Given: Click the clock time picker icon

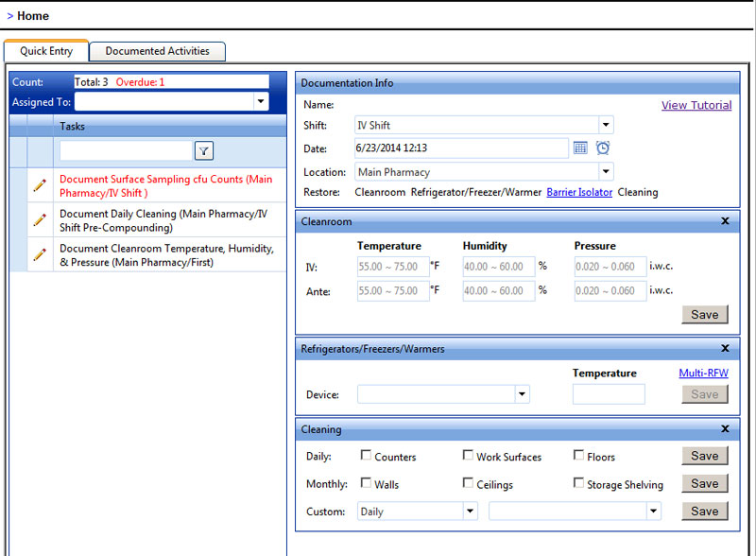Looking at the screenshot, I should pos(603,148).
